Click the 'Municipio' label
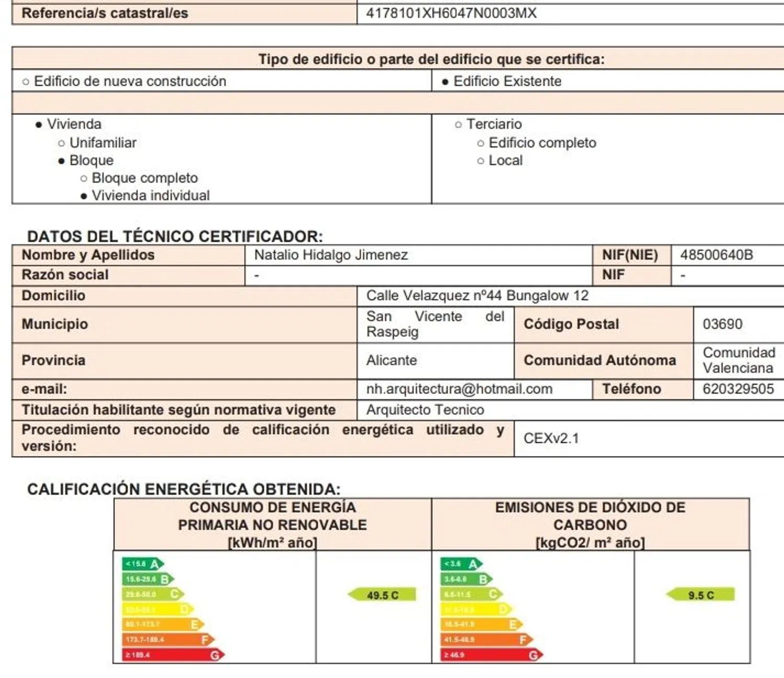The width and height of the screenshot is (784, 678). (55, 324)
